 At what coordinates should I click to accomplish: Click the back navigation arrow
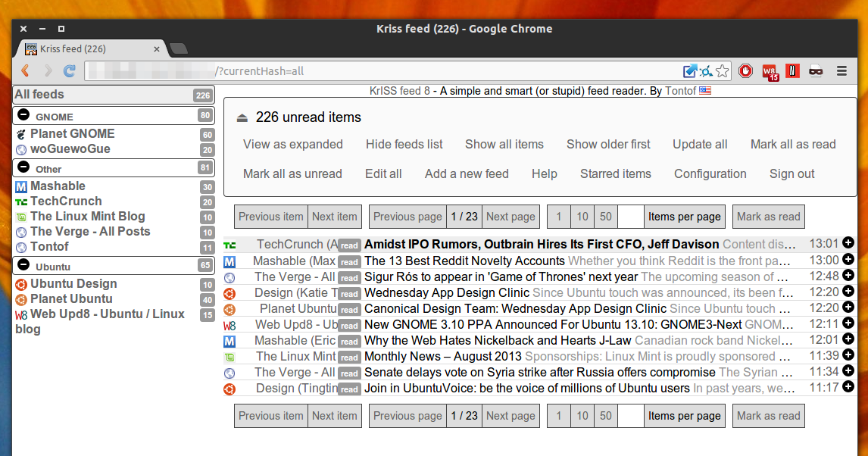tap(26, 71)
